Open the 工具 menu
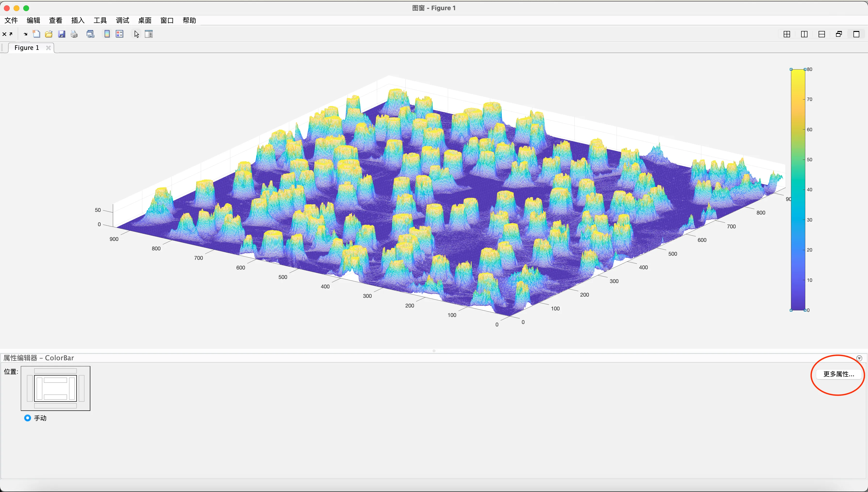 click(x=100, y=20)
